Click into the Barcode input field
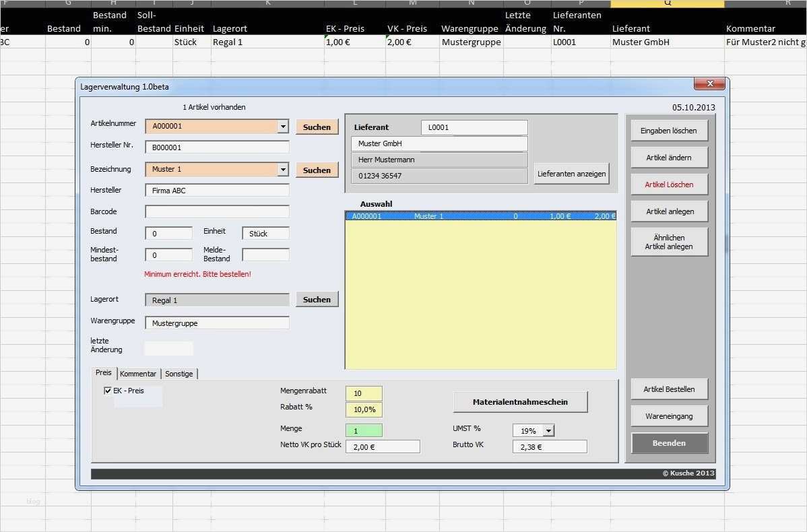The width and height of the screenshot is (807, 532). click(217, 212)
